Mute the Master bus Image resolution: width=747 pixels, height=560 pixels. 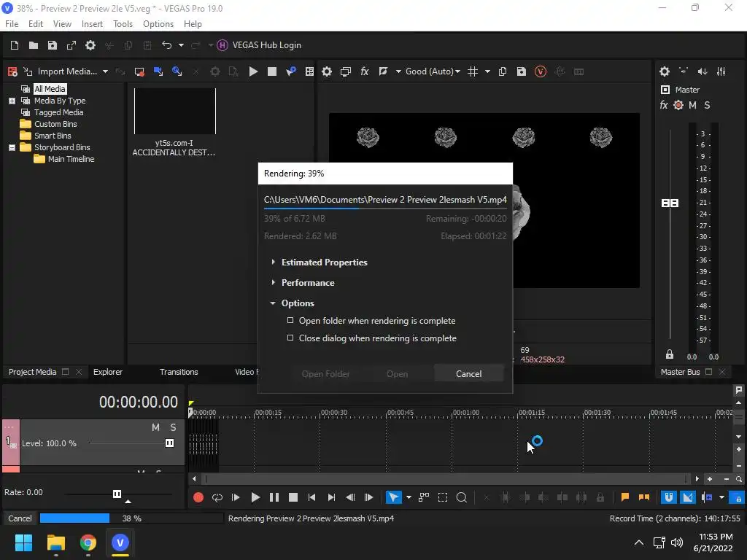click(693, 105)
